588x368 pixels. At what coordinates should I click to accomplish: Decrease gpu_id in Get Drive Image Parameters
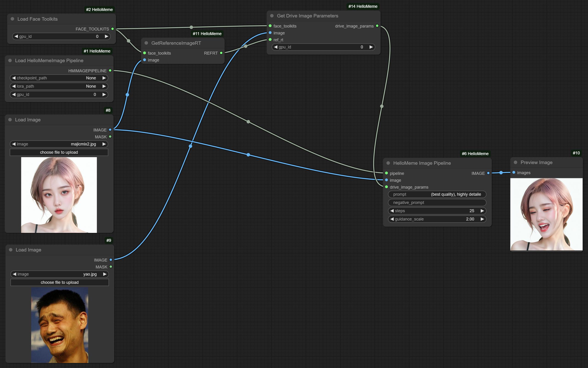[x=276, y=47]
